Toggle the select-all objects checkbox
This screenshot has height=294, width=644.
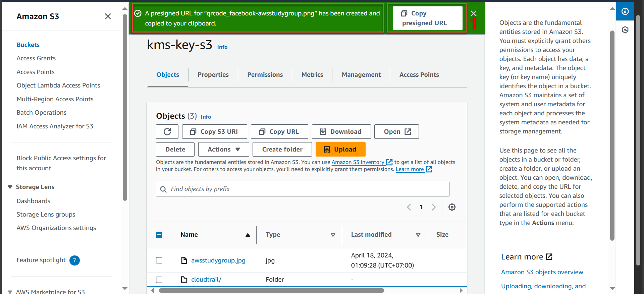tap(159, 235)
